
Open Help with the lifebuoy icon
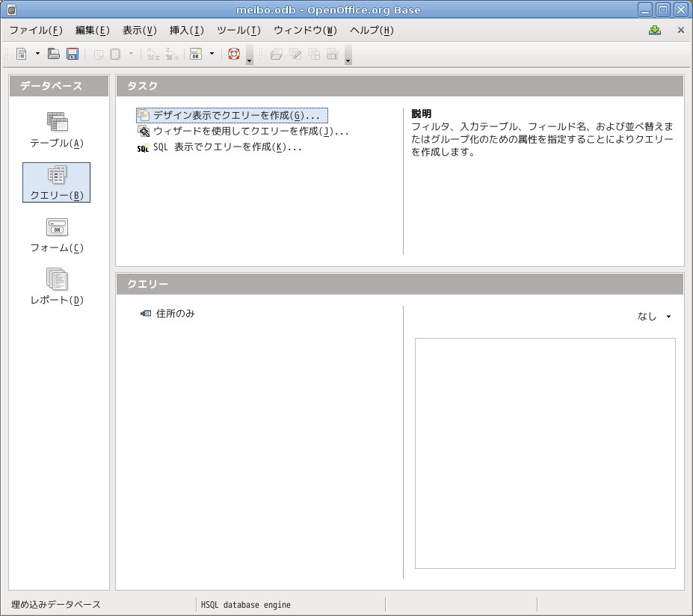pos(234,54)
